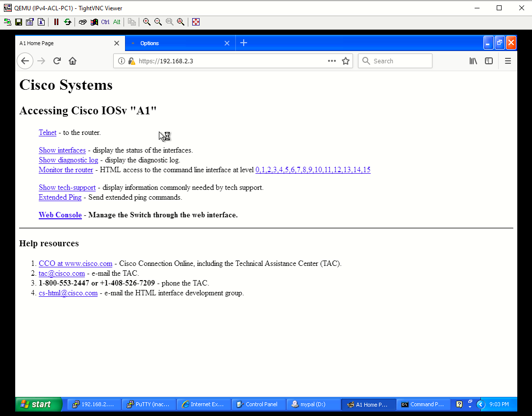Switch to the 192.168.2... PuTTY taskbar item
Viewport: 532px width, 416px height.
click(x=94, y=404)
